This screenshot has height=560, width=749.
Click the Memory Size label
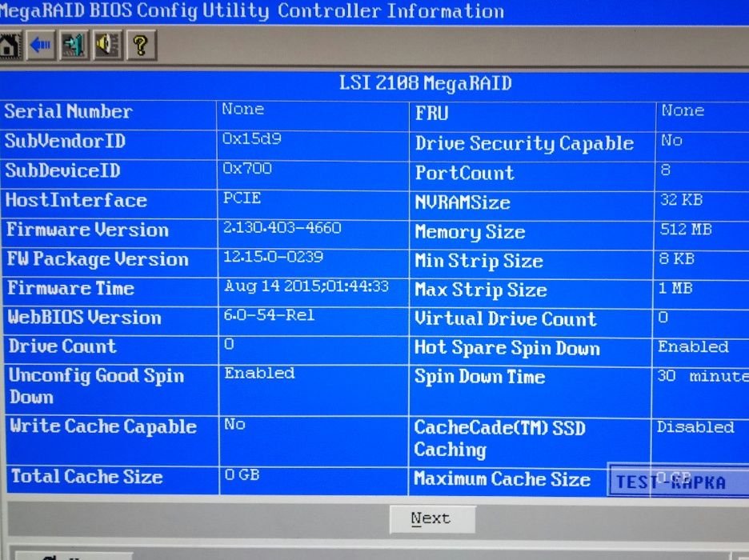pyautogui.click(x=470, y=233)
